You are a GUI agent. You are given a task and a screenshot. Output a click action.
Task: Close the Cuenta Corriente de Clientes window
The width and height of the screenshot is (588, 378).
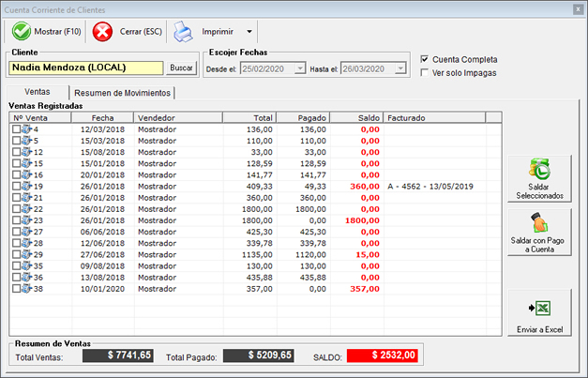click(578, 9)
